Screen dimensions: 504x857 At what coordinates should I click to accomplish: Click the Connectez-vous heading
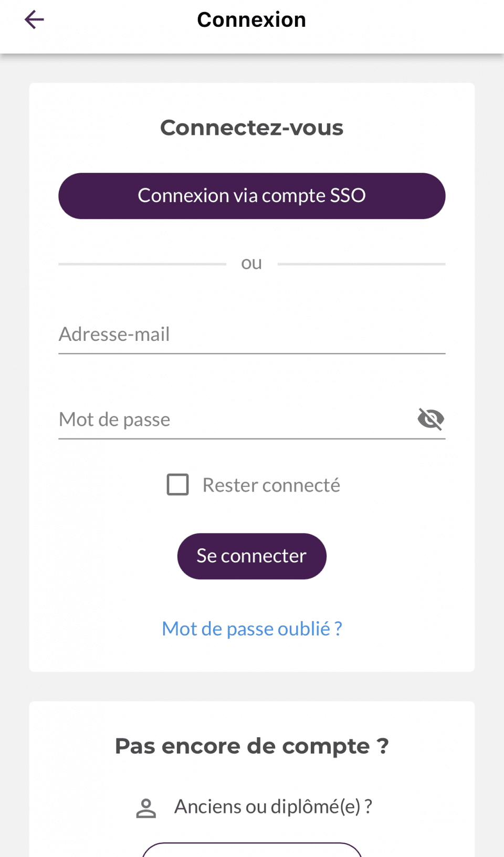coord(252,128)
